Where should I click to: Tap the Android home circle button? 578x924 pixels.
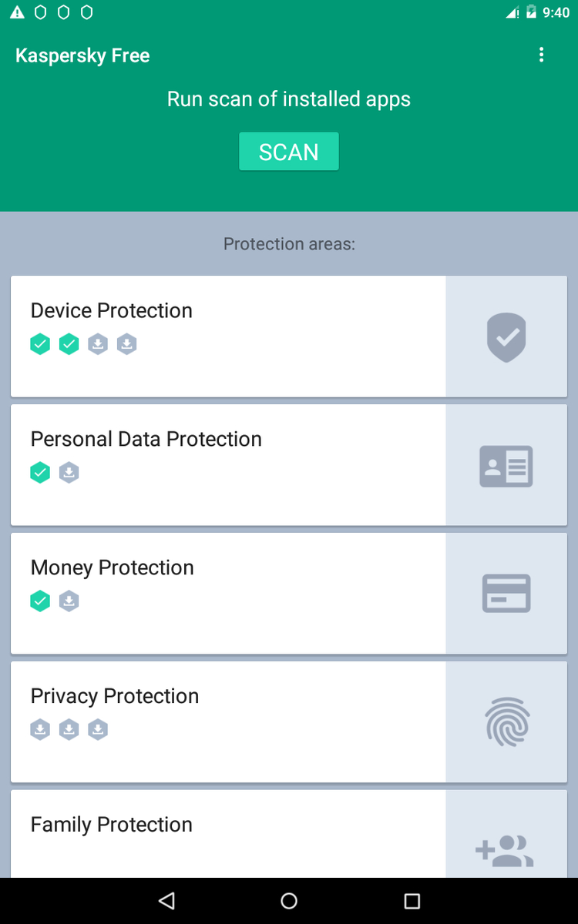[289, 901]
